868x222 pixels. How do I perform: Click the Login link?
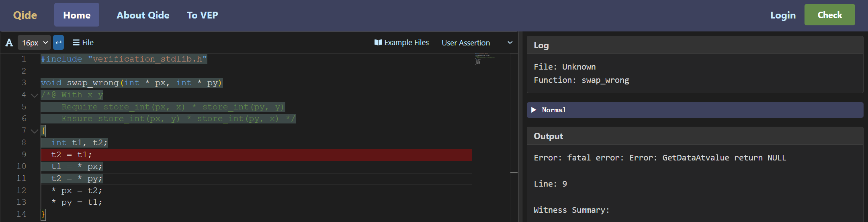coord(783,15)
